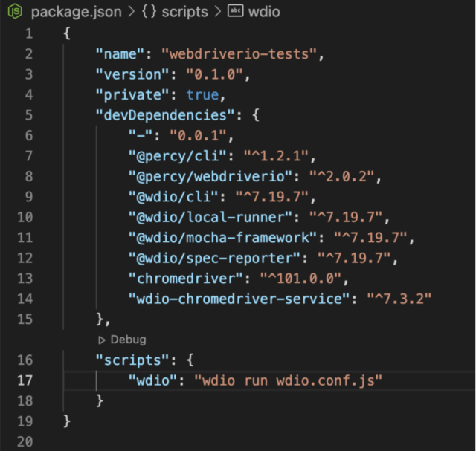476x451 pixels.
Task: Click the "wdio" key on line 17
Action: (152, 380)
